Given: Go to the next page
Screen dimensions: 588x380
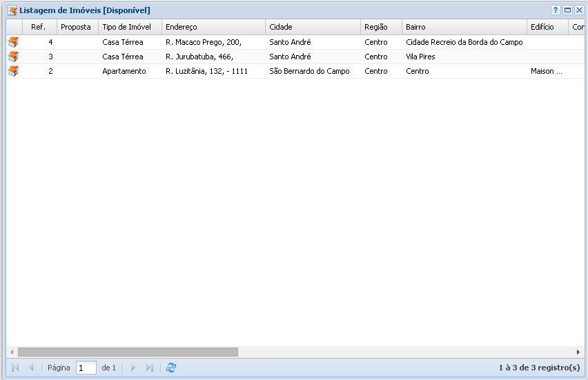Looking at the screenshot, I should (x=133, y=368).
